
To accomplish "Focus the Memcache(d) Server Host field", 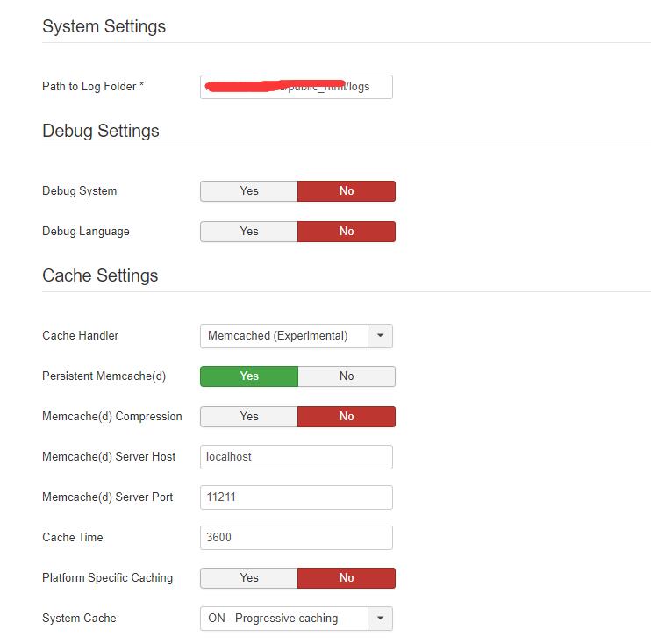I will [296, 457].
